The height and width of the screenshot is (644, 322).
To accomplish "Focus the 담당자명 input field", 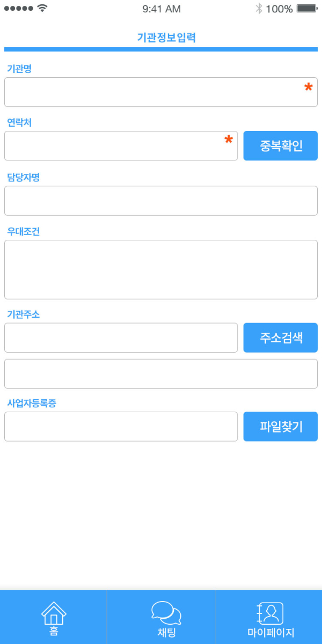I will [x=161, y=201].
